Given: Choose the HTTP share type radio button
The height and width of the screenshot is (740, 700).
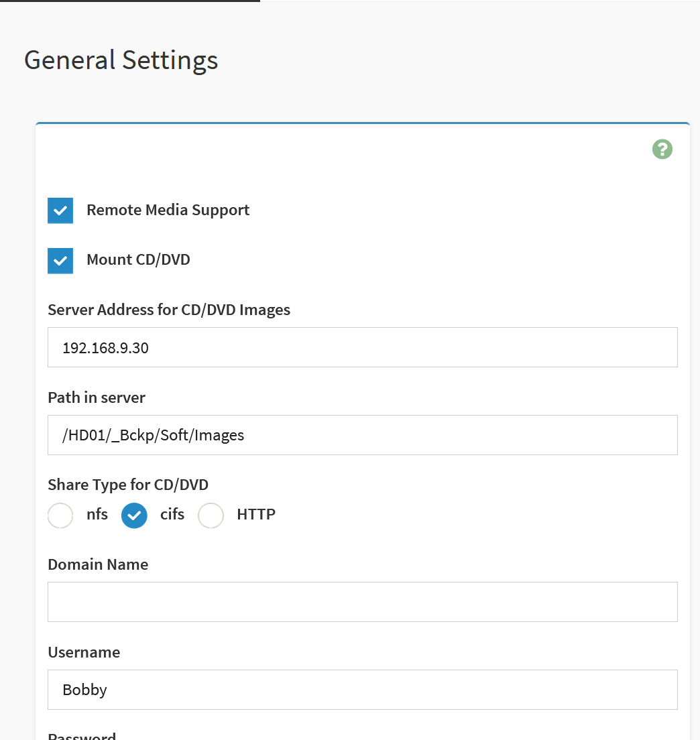Looking at the screenshot, I should point(211,515).
